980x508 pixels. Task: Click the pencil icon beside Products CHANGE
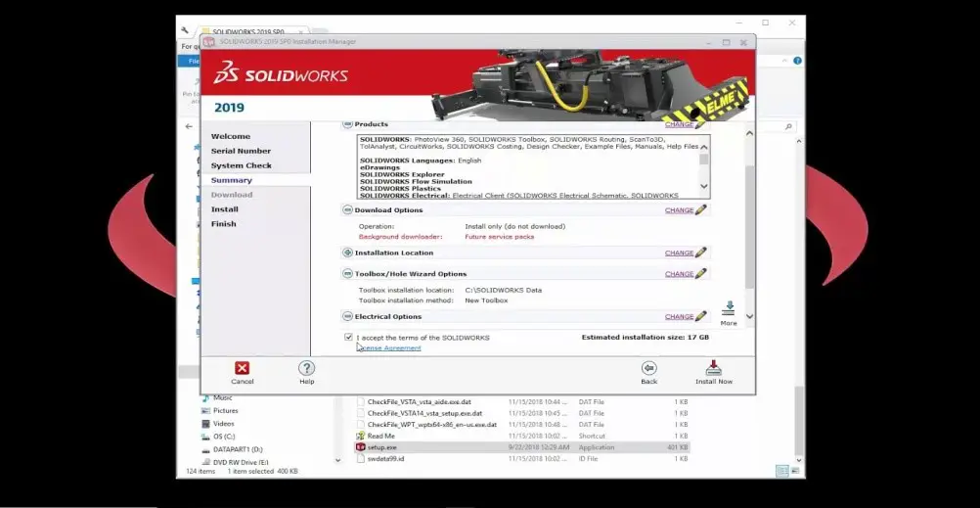[x=700, y=124]
